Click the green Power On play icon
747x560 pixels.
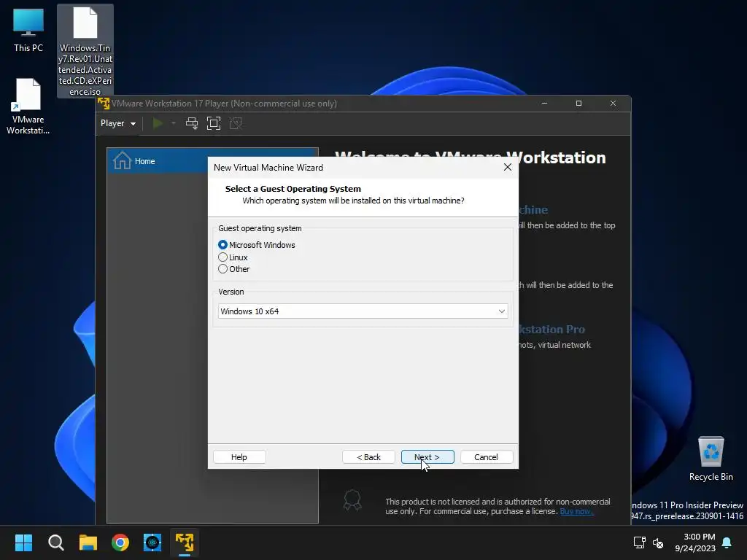point(158,123)
